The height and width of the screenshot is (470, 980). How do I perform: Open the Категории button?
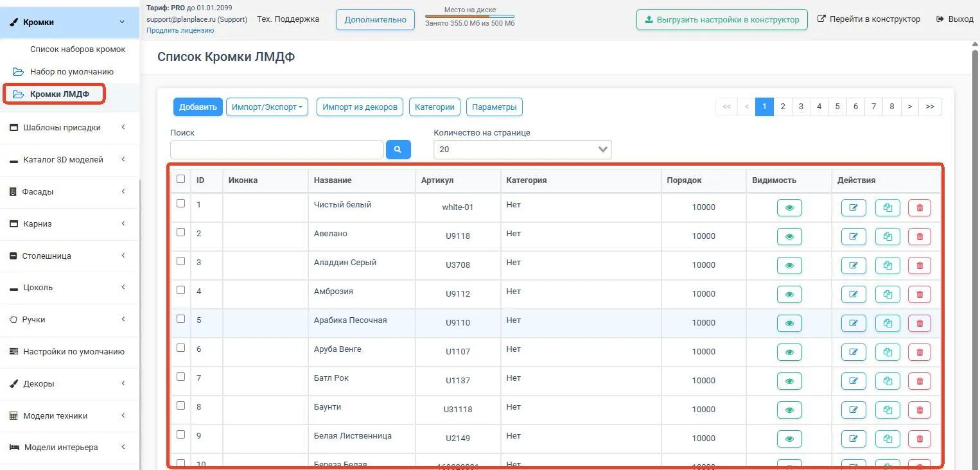(435, 107)
